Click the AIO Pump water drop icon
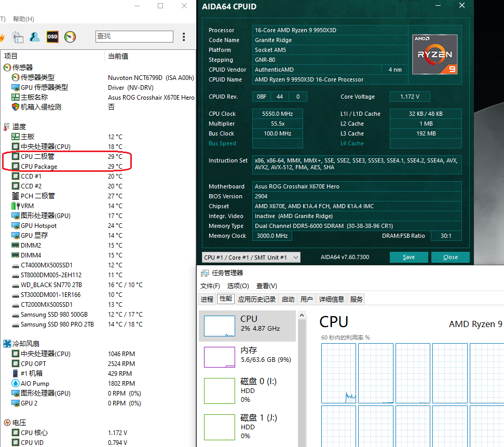The height and width of the screenshot is (447, 504). pos(15,383)
